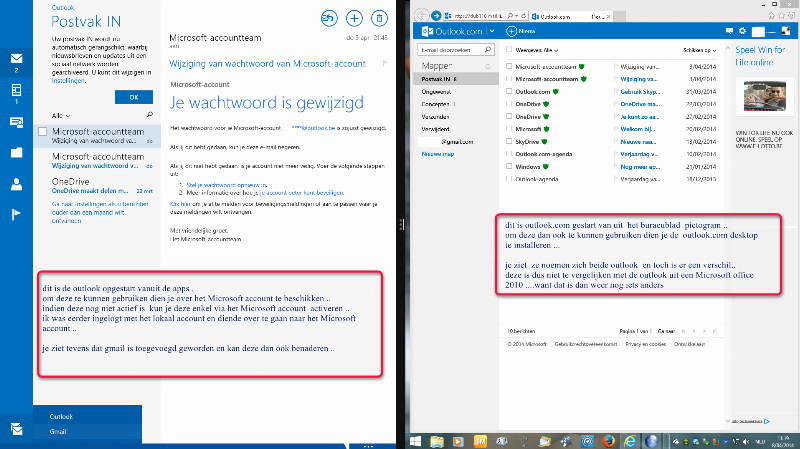Delete the open message with the trash icon
The width and height of the screenshot is (800, 449).
click(379, 19)
